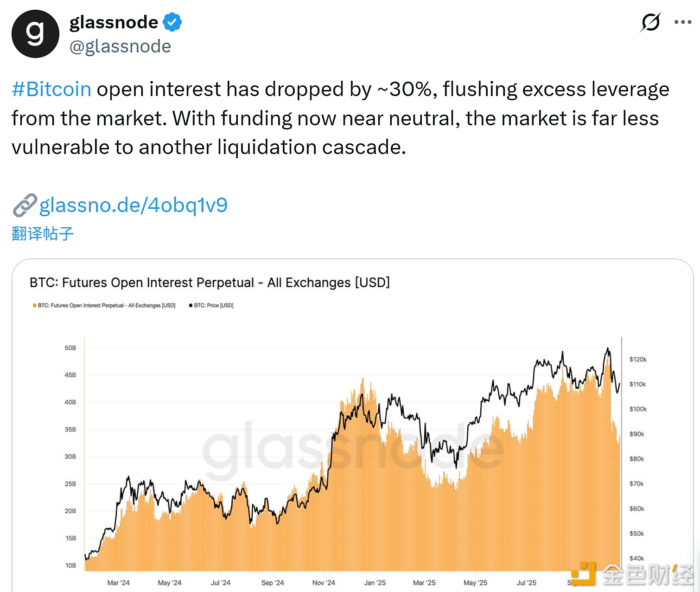Viewport: 700px width, 592px height.
Task: Click the golden Jinse Finance watermark logo
Action: tap(583, 574)
